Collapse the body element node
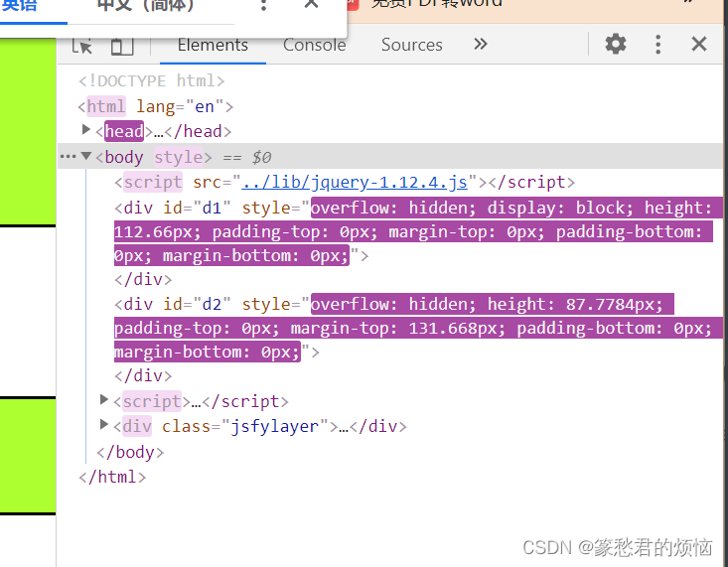The image size is (728, 567). (x=85, y=156)
